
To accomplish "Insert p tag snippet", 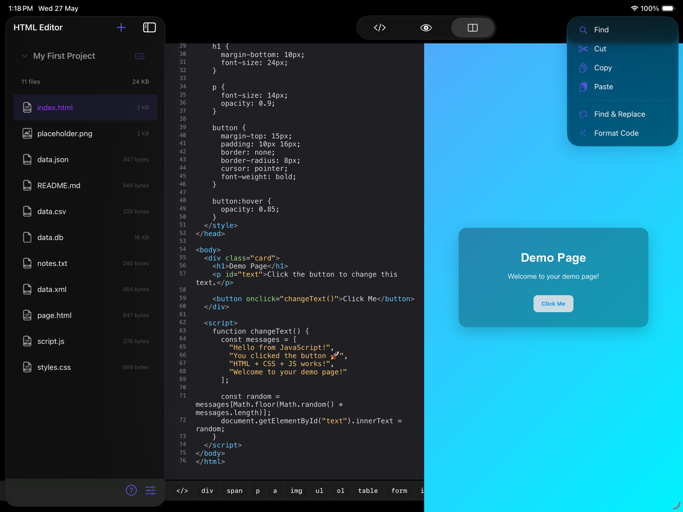I will tap(257, 491).
